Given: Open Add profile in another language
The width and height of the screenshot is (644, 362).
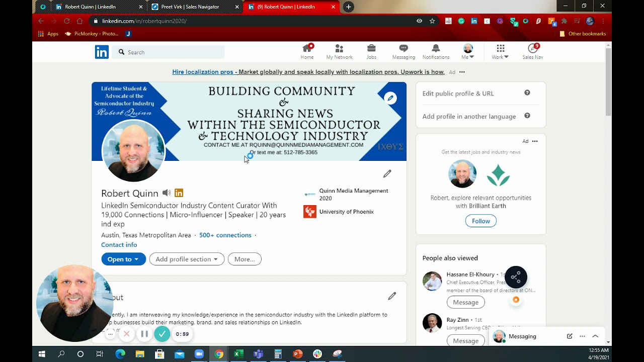Looking at the screenshot, I should click(x=469, y=116).
